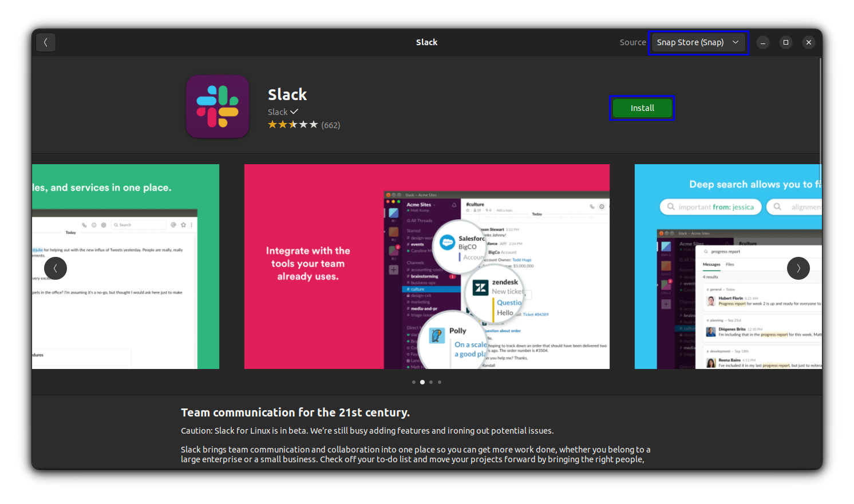854x504 pixels.
Task: Install the Slack application
Action: (x=642, y=108)
